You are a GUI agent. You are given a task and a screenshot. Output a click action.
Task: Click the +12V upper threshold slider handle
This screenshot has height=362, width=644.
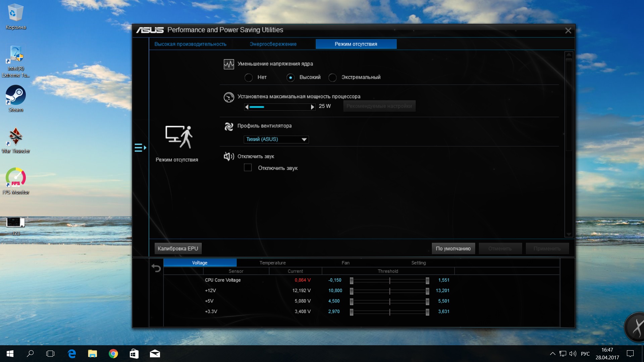pyautogui.click(x=427, y=291)
